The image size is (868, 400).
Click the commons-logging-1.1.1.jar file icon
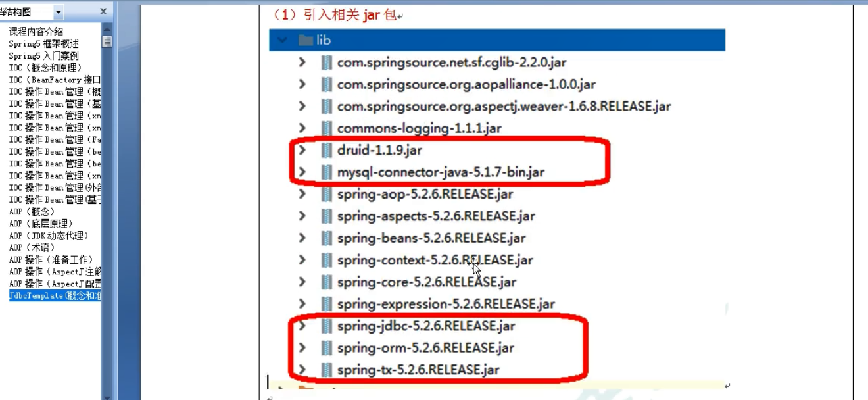[x=326, y=128]
